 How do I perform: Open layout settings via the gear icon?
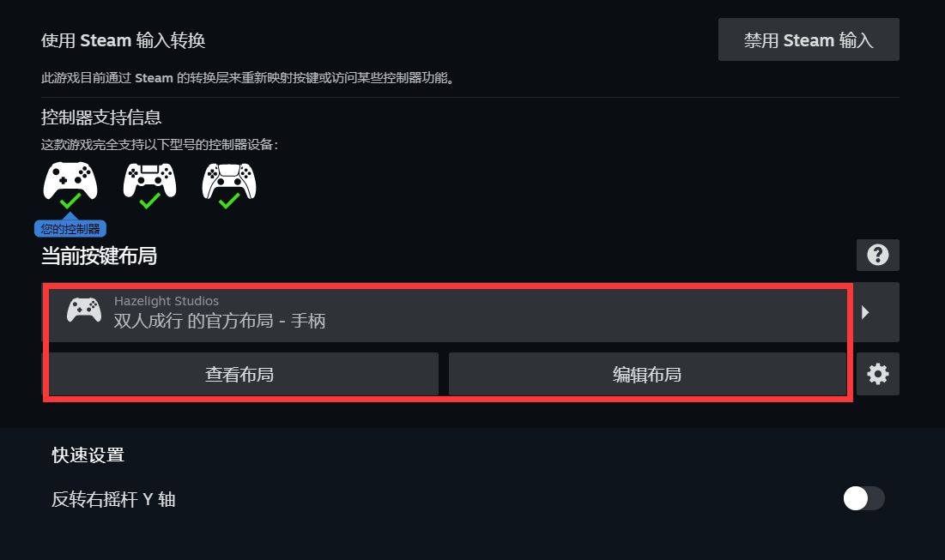click(877, 374)
